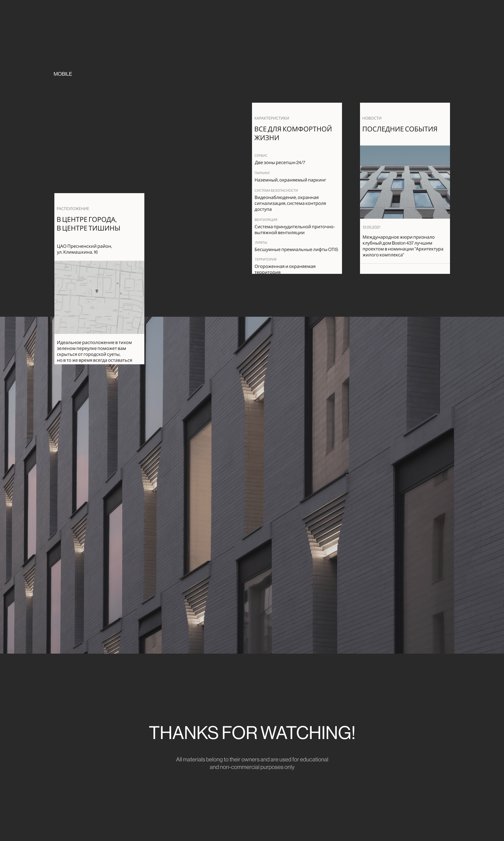The width and height of the screenshot is (504, 841).
Task: Click 'Две зоны ресепшн 24/7' service item
Action: pos(280,163)
